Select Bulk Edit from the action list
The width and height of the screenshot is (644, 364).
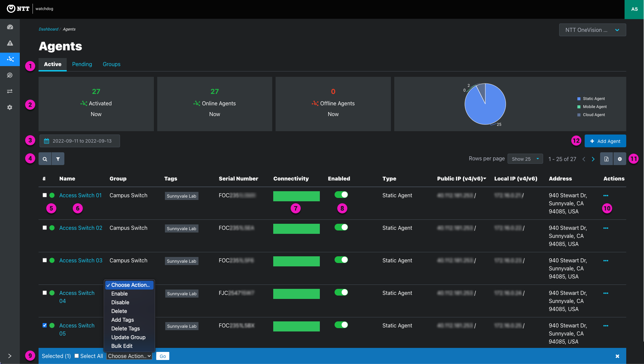click(x=129, y=346)
